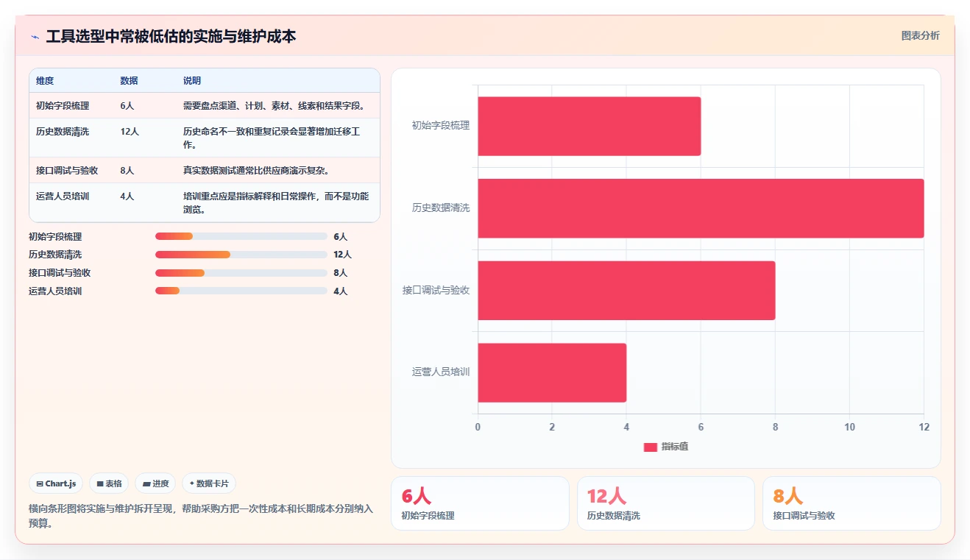Image resolution: width=970 pixels, height=560 pixels.
Task: Click the 接口调试与验收 chart axis label
Action: 436,290
